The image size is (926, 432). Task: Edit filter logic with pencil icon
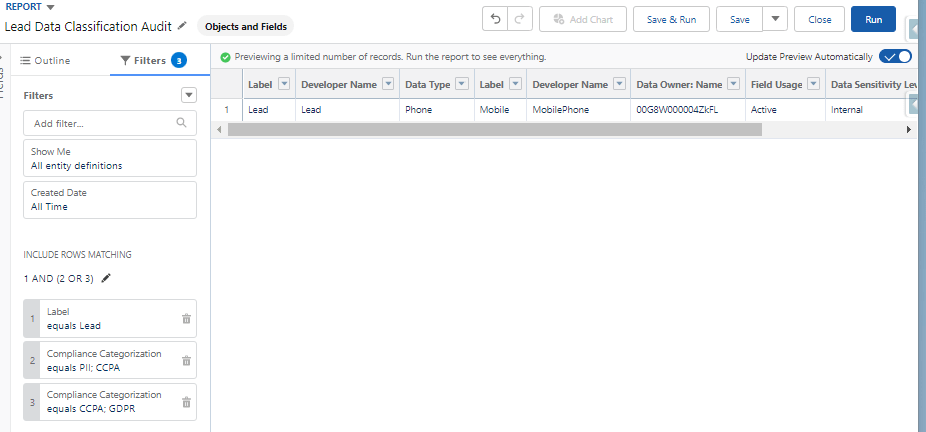coord(106,278)
